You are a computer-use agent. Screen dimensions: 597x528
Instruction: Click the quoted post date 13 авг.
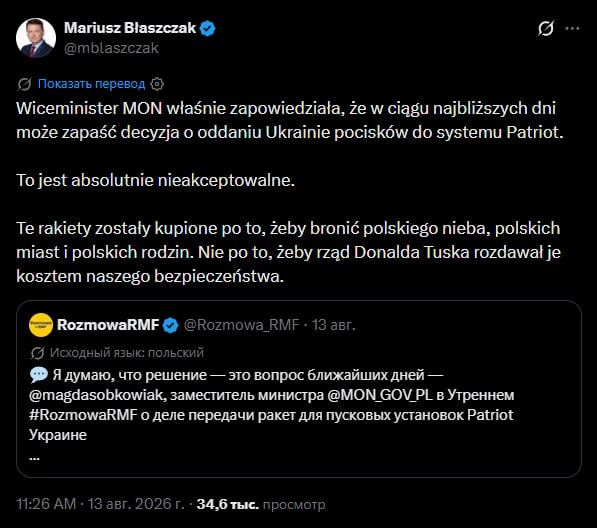click(334, 325)
